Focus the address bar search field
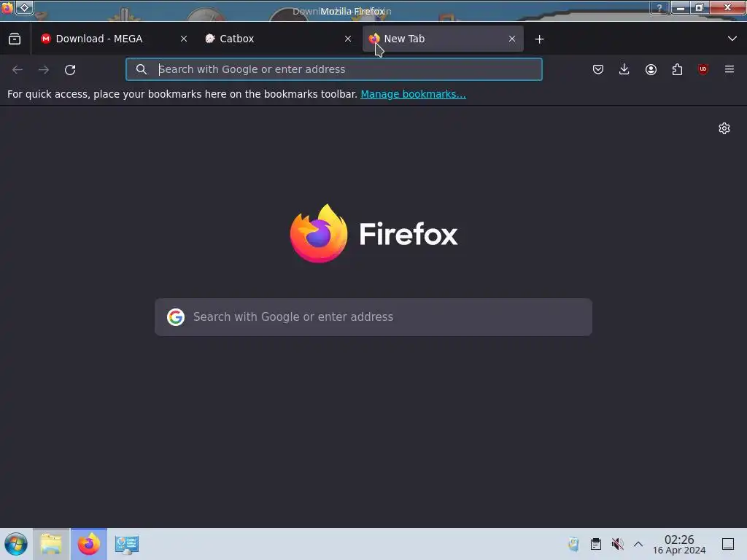The width and height of the screenshot is (747, 560). click(x=334, y=69)
